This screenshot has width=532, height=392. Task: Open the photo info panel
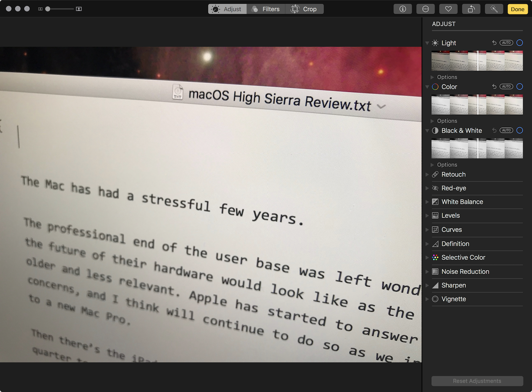click(403, 9)
